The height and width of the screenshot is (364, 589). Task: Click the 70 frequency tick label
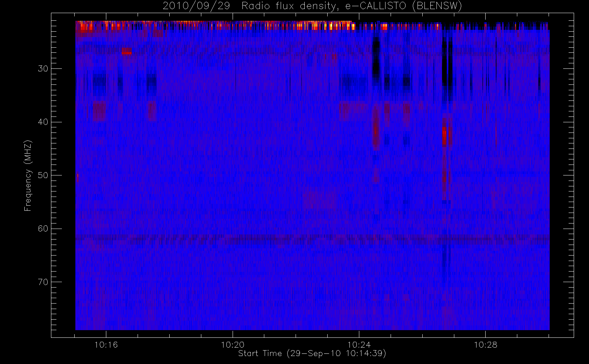[43, 282]
